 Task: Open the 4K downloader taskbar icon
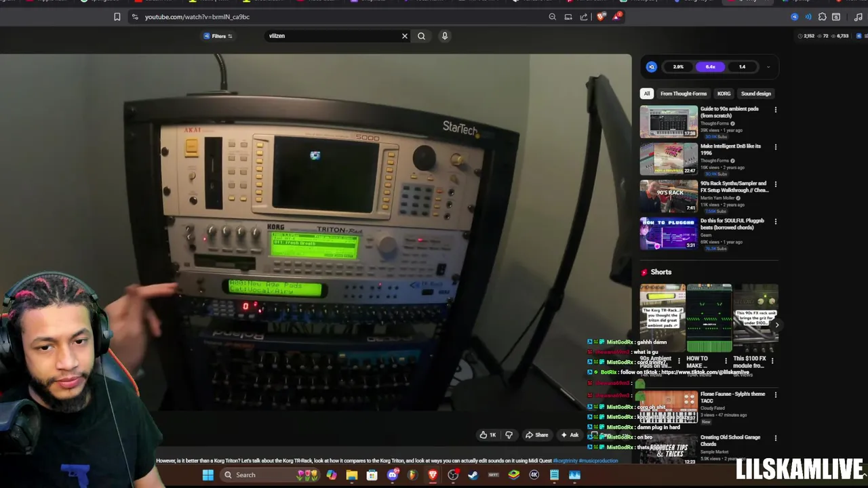tap(534, 475)
